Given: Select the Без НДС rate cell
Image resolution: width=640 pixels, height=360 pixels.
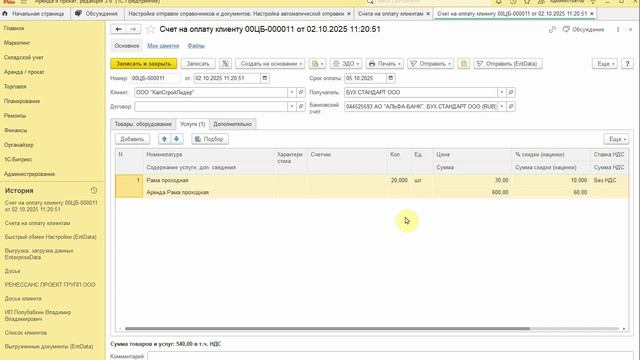Looking at the screenshot, I should point(609,180).
